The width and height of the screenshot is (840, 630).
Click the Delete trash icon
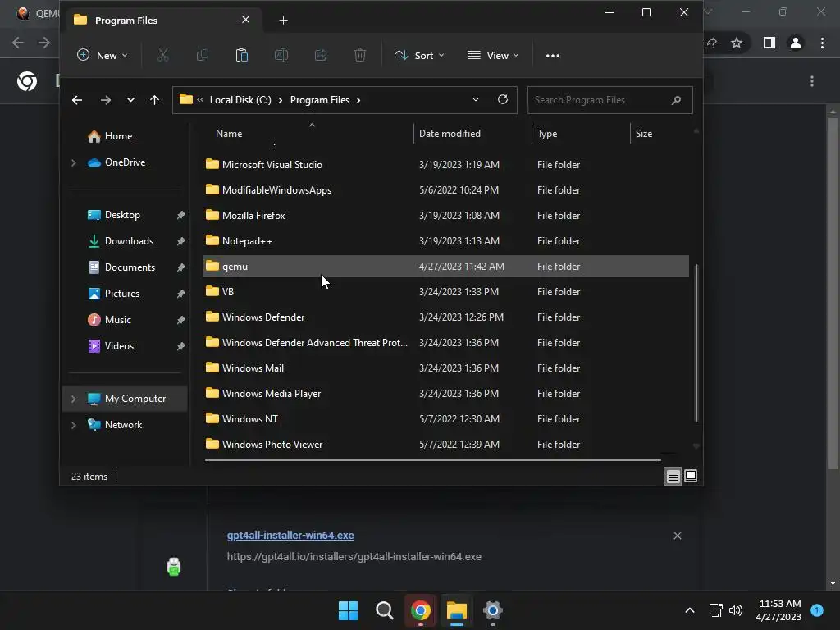click(360, 55)
